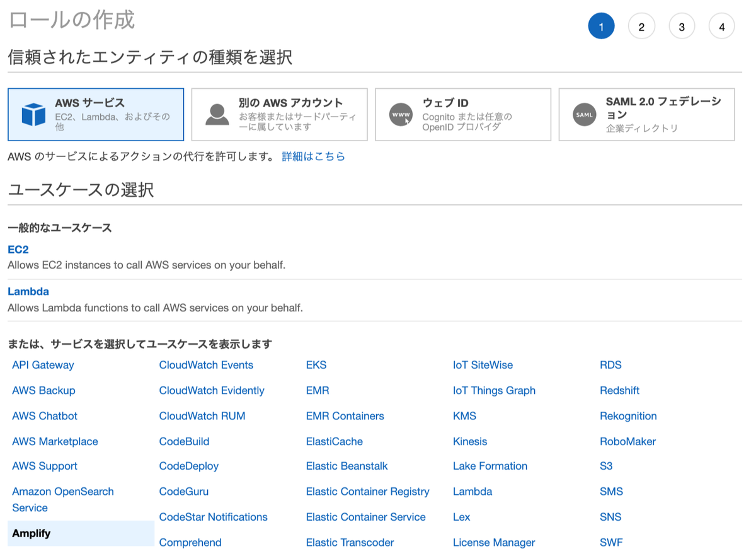Select EMR service
756x551 pixels.
(x=318, y=390)
